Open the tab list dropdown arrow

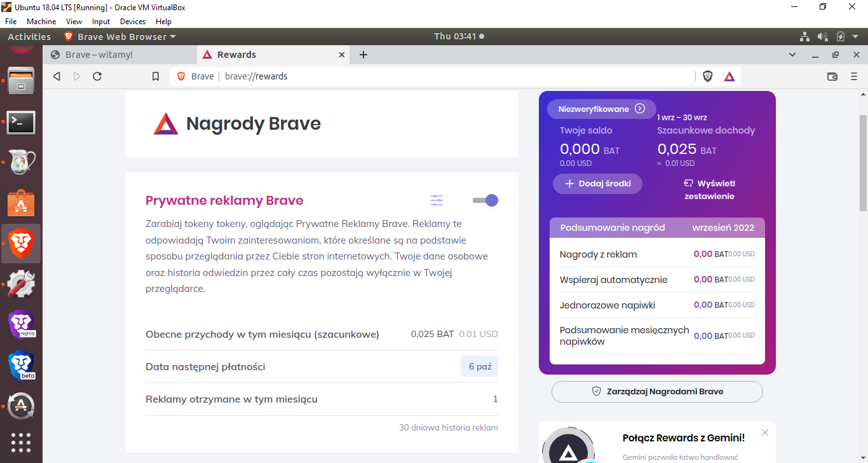click(792, 55)
